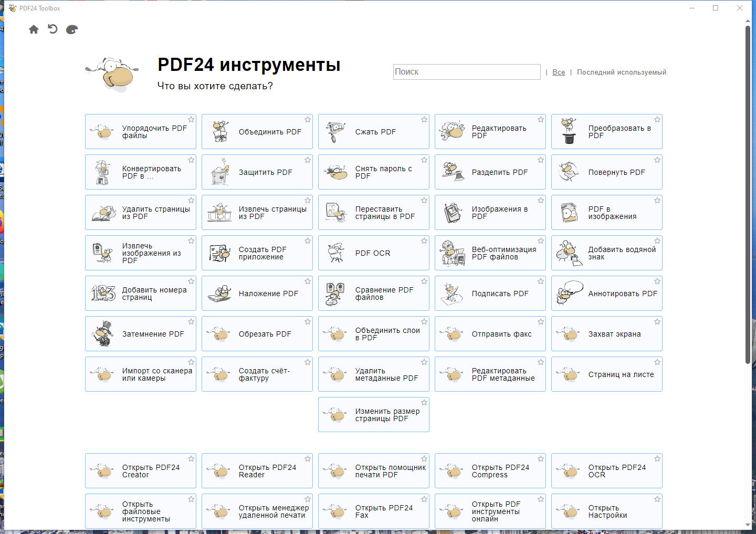Filter by Последний используемый link

click(622, 72)
